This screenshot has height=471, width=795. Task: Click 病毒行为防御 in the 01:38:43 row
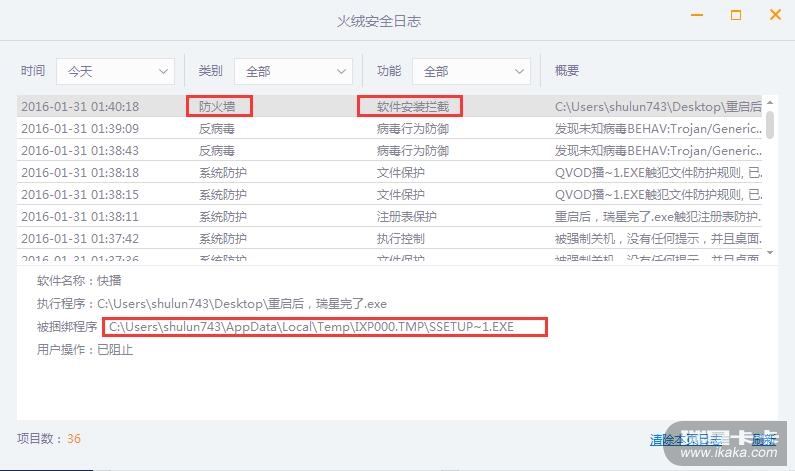pos(413,151)
